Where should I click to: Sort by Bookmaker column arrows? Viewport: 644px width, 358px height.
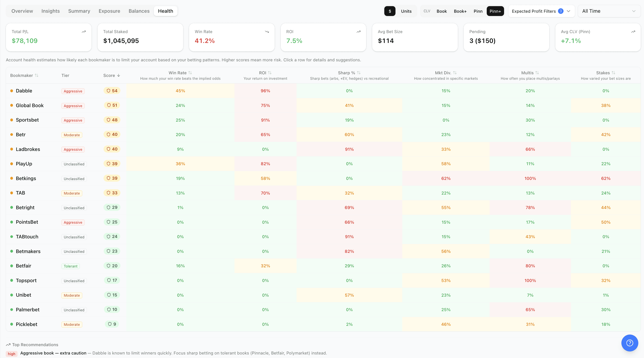tap(37, 75)
